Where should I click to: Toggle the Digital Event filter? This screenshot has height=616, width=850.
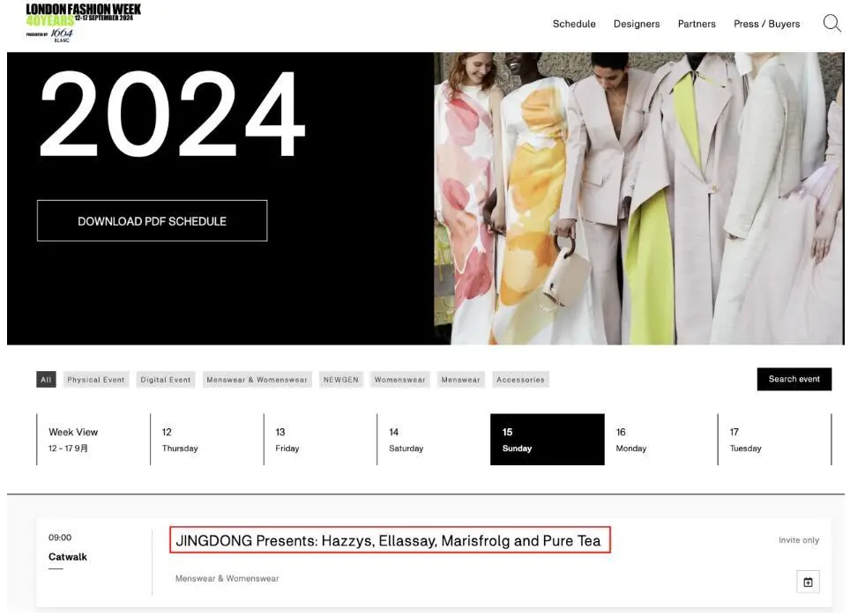tap(166, 380)
